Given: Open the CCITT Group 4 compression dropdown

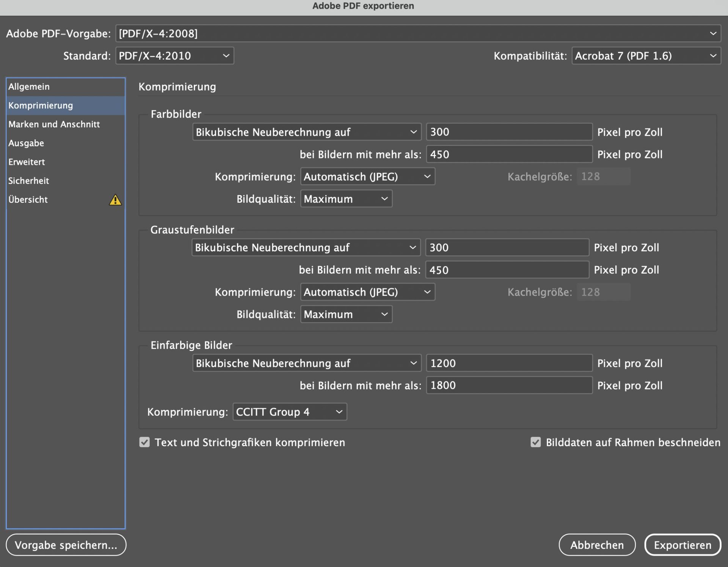Looking at the screenshot, I should click(x=290, y=412).
